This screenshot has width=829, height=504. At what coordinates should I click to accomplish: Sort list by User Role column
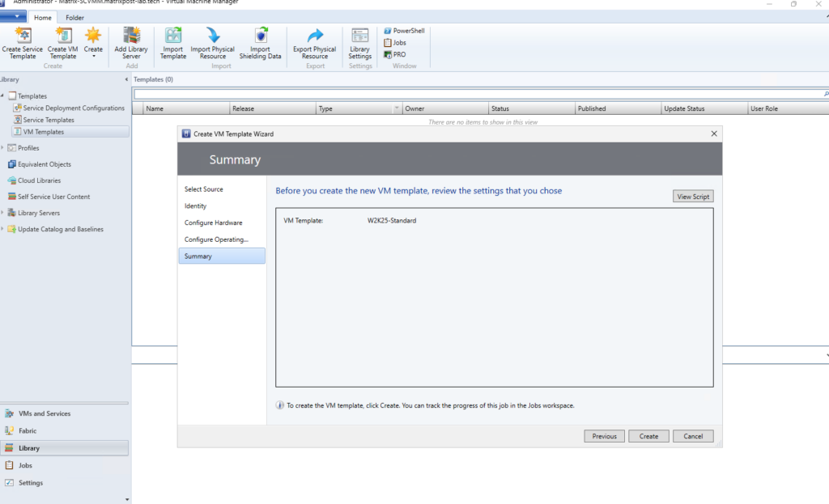pos(789,108)
